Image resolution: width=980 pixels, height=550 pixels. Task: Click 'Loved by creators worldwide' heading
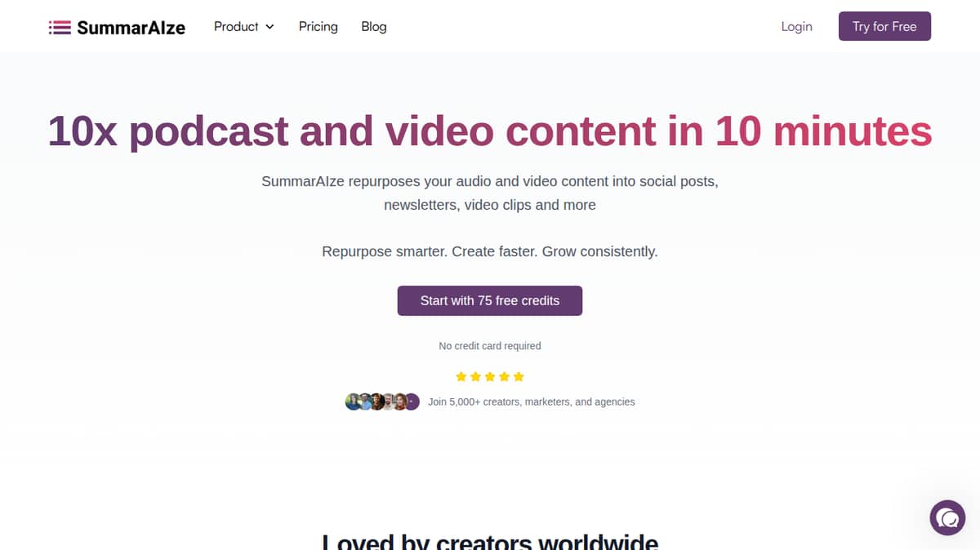click(490, 542)
